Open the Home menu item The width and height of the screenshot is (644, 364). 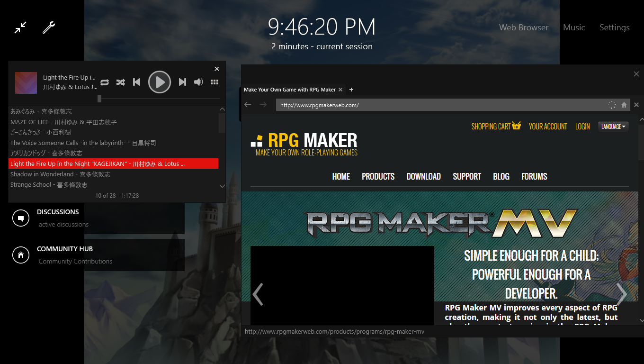coord(341,176)
